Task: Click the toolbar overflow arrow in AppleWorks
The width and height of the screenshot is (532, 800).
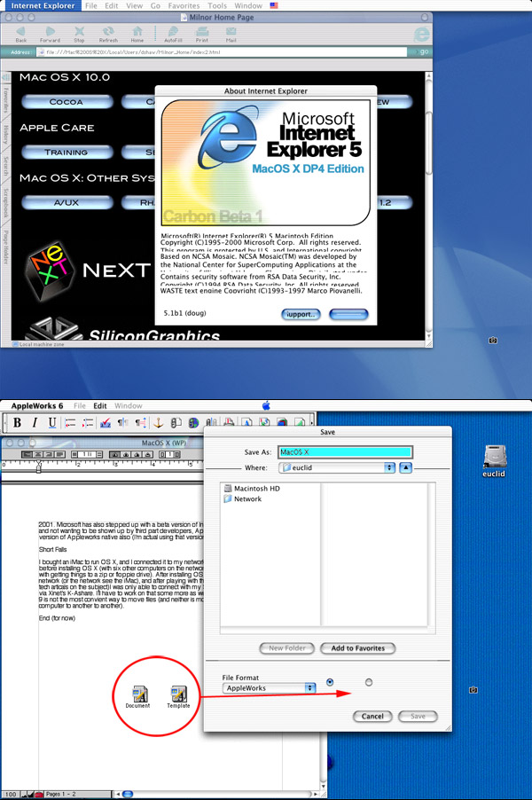Action: click(313, 422)
